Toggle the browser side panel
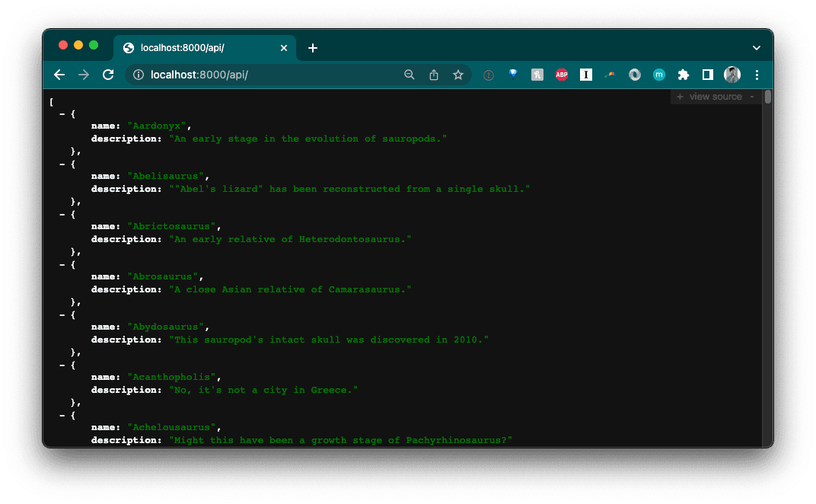This screenshot has width=816, height=504. pyautogui.click(x=708, y=75)
